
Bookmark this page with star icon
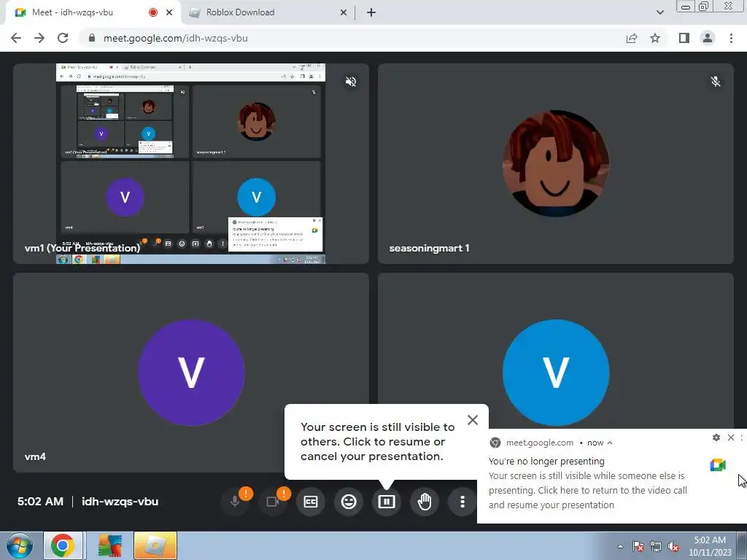tap(655, 38)
